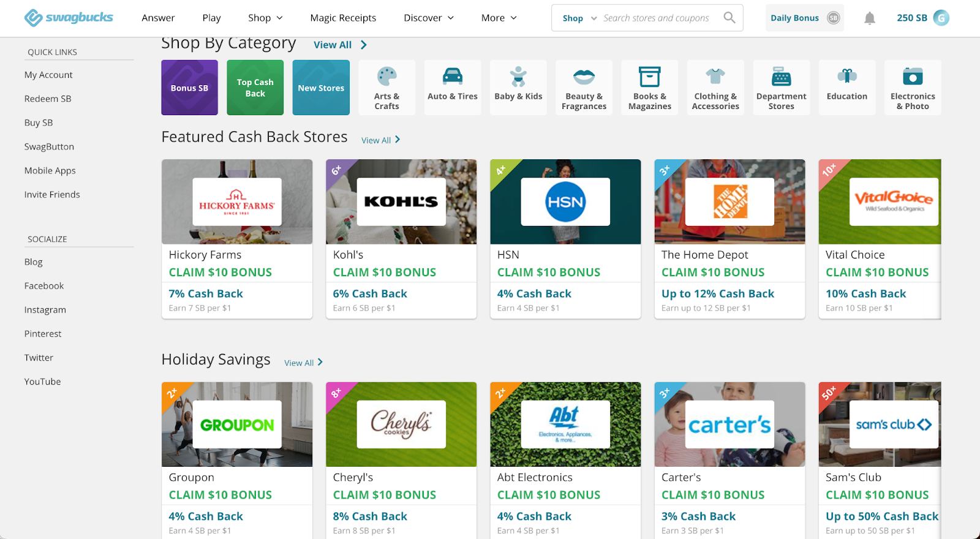Open the Hickory Farms store logo
The image size is (980, 539).
(237, 202)
